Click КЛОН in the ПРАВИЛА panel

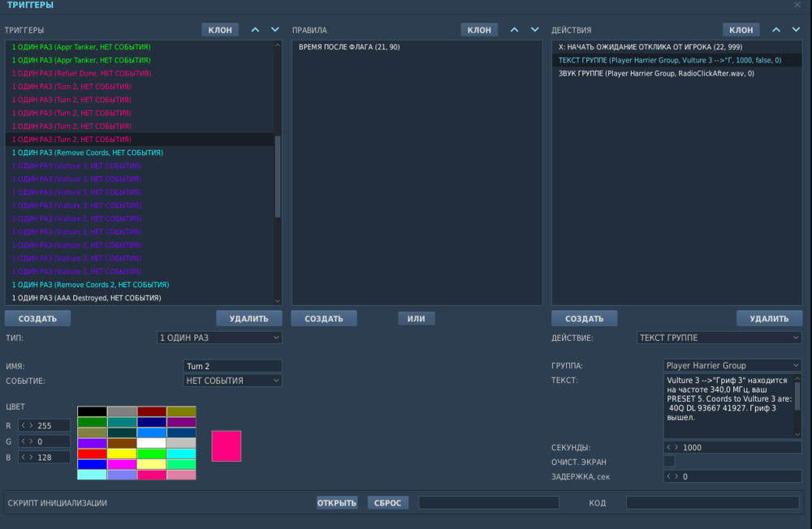[x=479, y=30]
